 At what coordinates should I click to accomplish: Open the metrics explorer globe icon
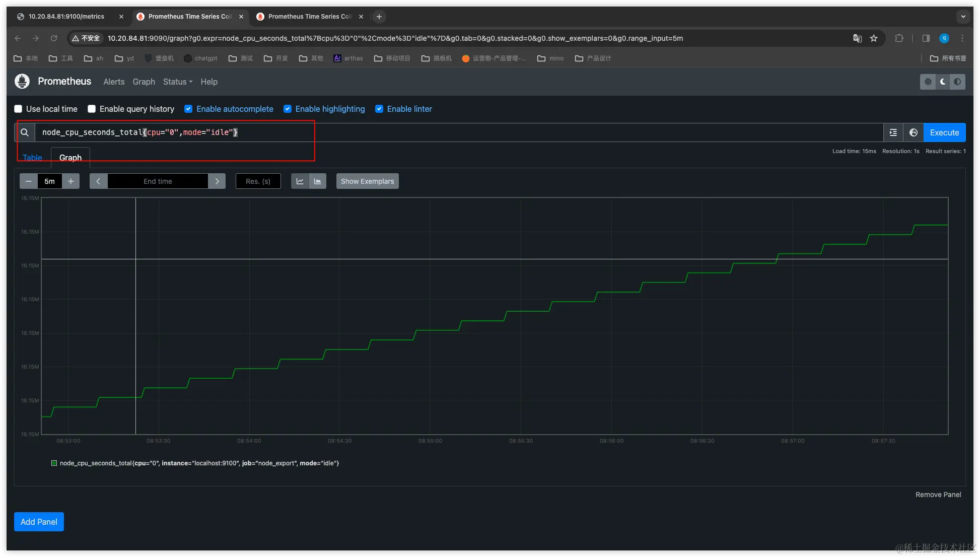point(913,132)
